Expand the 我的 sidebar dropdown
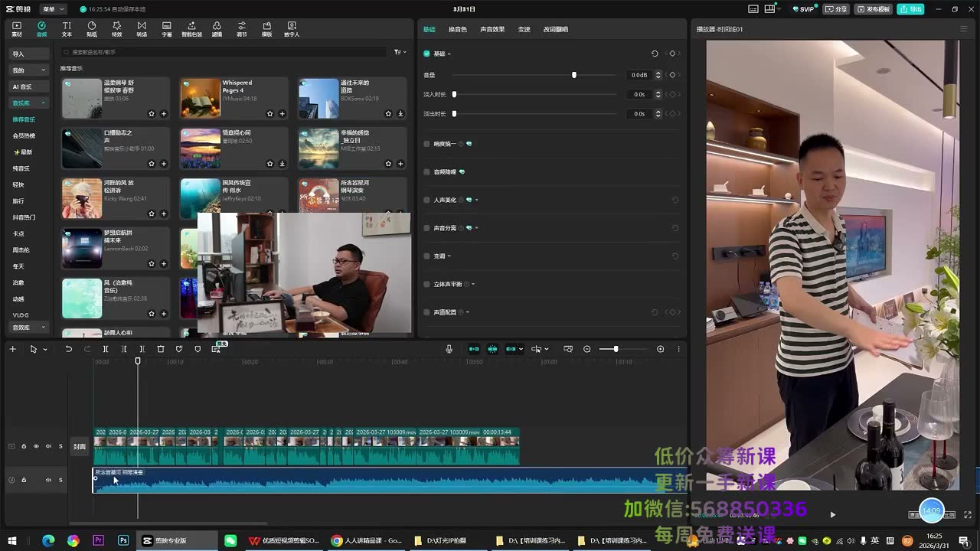The height and width of the screenshot is (551, 980). (x=29, y=70)
